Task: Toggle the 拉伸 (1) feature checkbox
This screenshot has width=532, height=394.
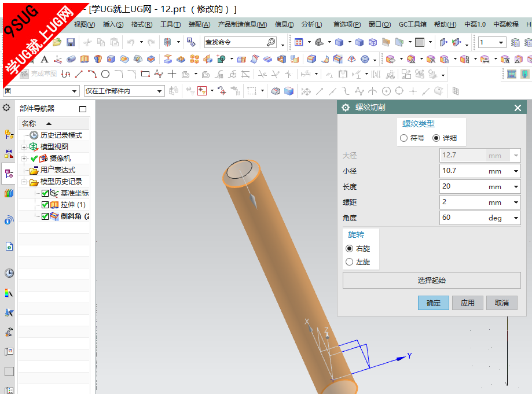Action: click(x=45, y=205)
